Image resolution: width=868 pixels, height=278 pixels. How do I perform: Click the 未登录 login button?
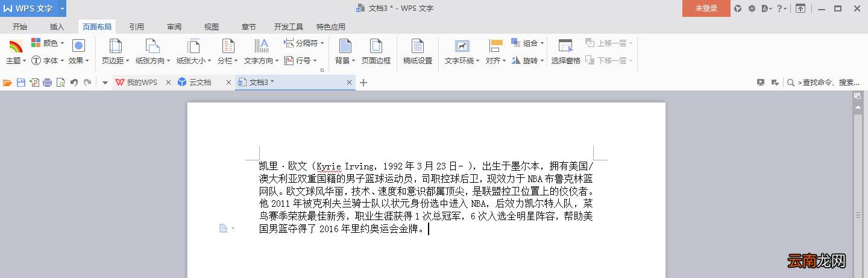click(x=706, y=8)
